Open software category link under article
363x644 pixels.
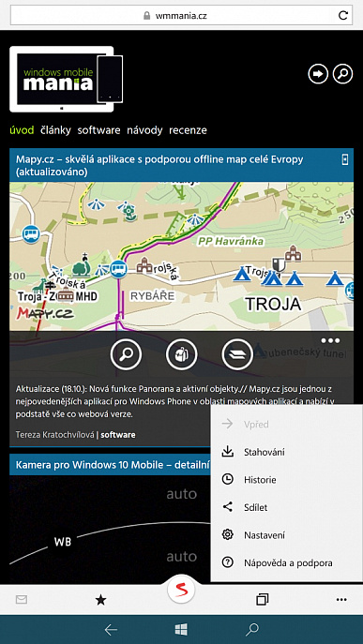point(118,435)
